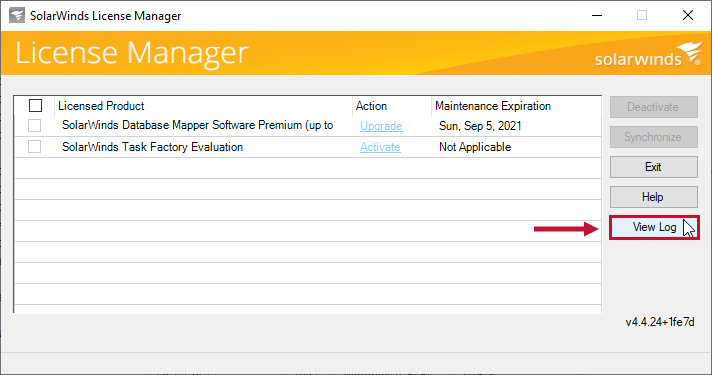Click the SolarWinds License Manager title bar icon
This screenshot has height=375, width=712.
pos(17,15)
